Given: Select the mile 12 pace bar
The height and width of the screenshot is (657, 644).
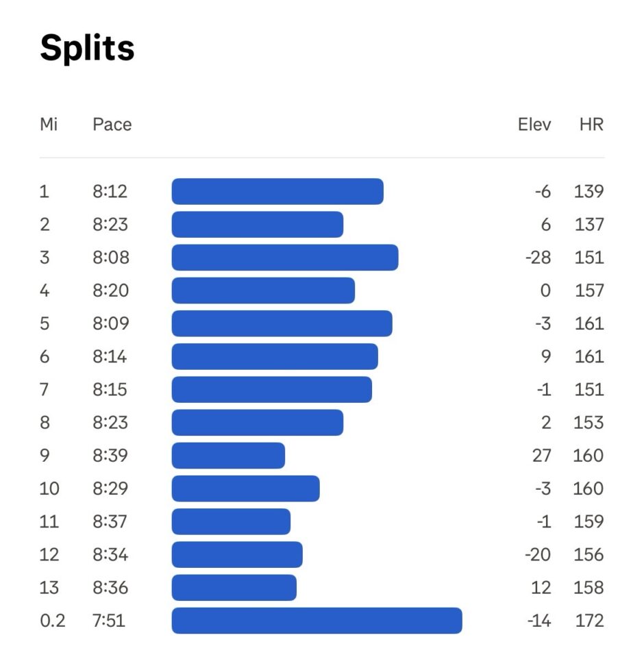Looking at the screenshot, I should coord(237,555).
